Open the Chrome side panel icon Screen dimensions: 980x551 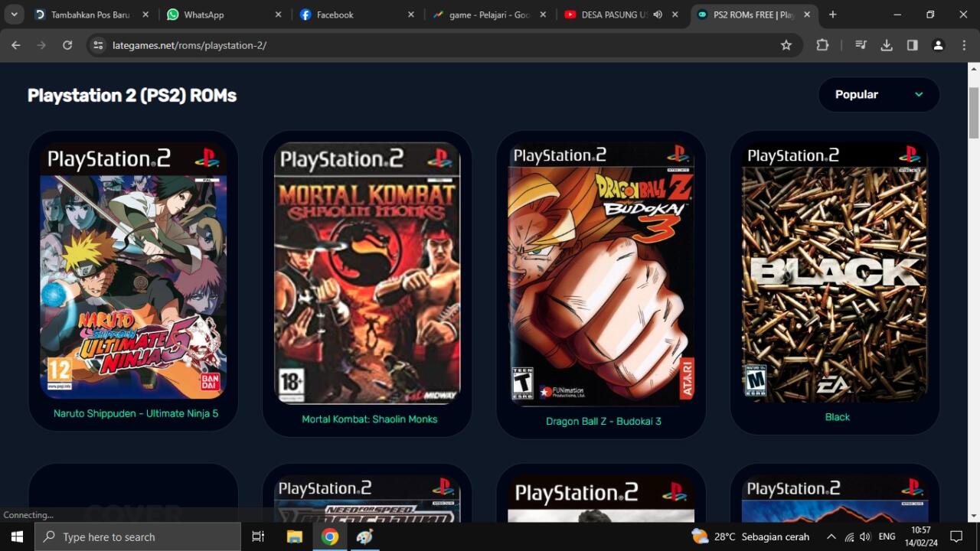[x=912, y=45]
